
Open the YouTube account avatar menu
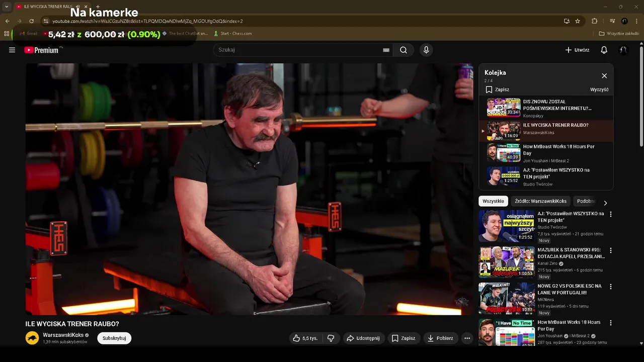click(x=623, y=50)
